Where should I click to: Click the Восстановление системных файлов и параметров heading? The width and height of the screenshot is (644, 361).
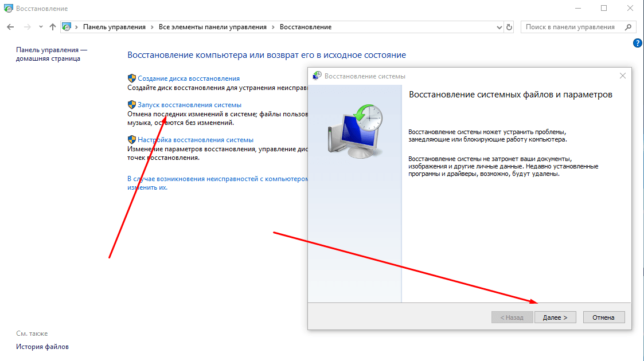tap(510, 95)
